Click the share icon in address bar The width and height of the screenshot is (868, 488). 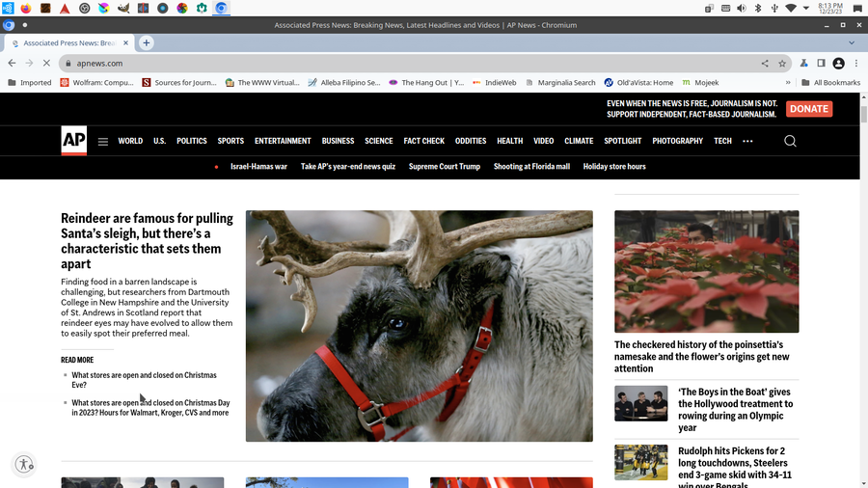click(765, 64)
